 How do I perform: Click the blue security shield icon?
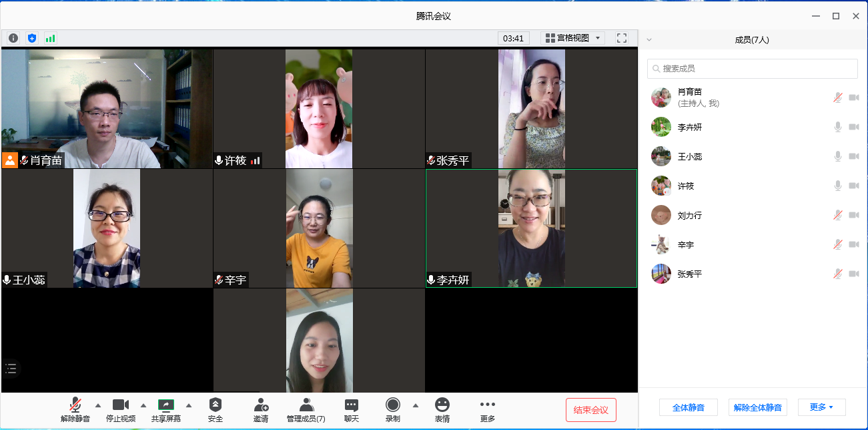click(x=32, y=38)
